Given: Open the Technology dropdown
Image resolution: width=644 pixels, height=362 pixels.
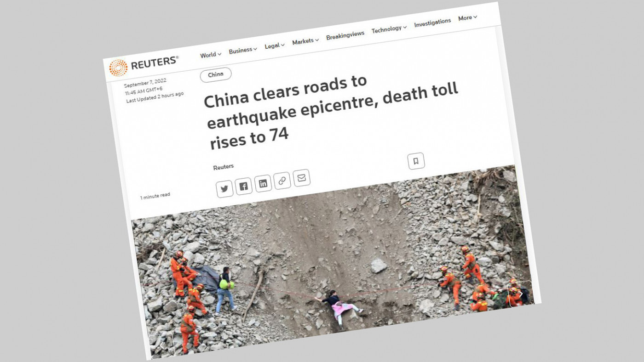Looking at the screenshot, I should pos(389,29).
